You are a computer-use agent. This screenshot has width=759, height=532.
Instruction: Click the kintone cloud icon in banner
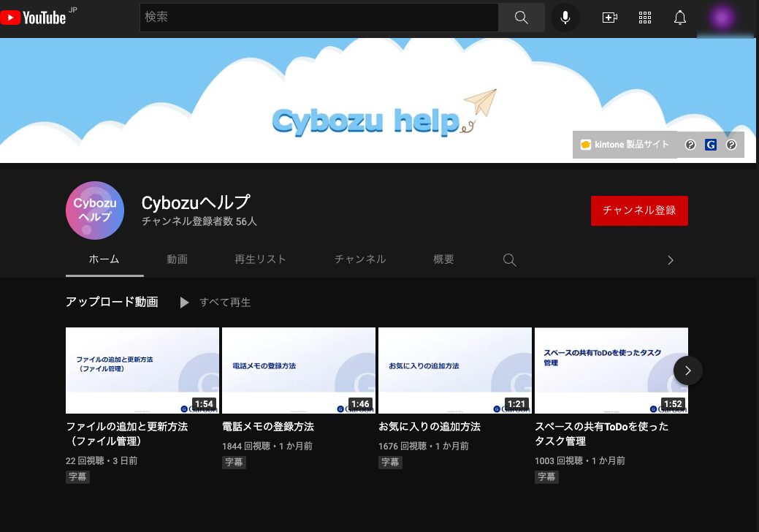[x=586, y=144]
